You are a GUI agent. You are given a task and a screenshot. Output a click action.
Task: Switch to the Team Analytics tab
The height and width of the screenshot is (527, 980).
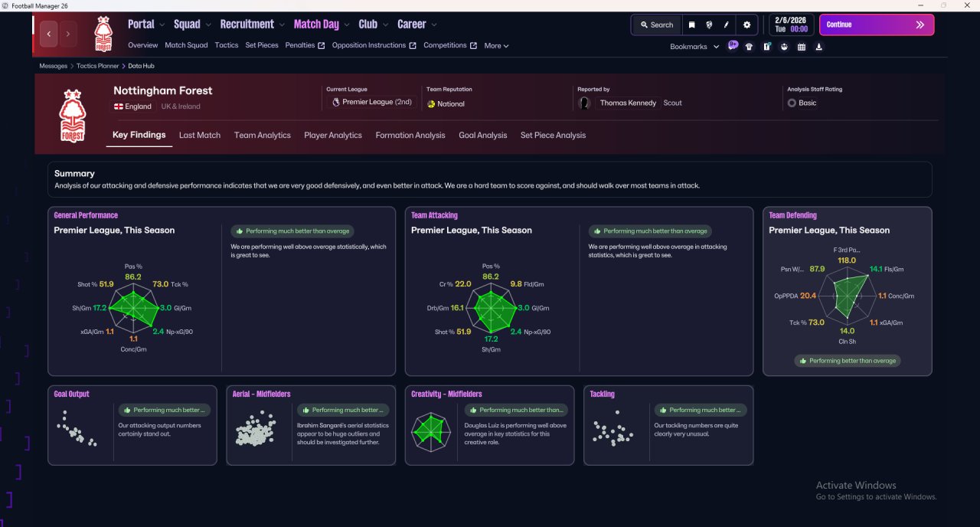263,135
